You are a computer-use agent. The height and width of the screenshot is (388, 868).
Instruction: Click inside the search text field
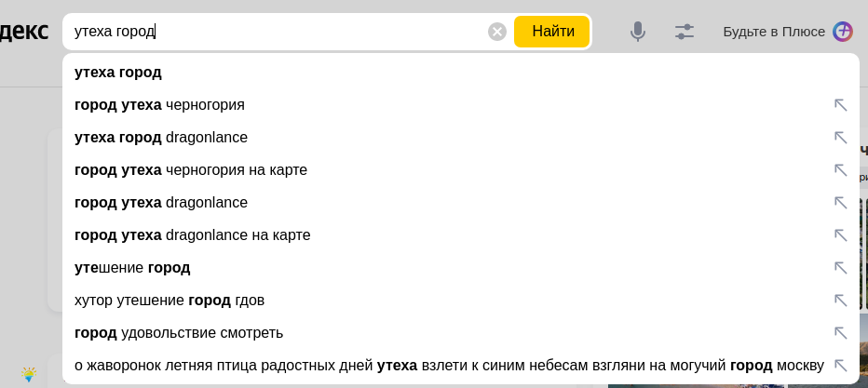pos(279,32)
